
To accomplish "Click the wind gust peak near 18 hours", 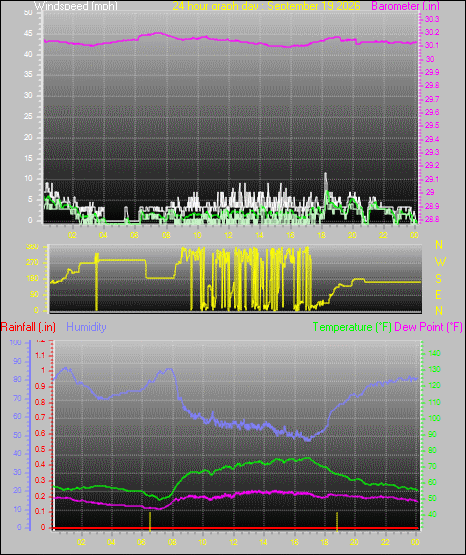I will (x=326, y=175).
